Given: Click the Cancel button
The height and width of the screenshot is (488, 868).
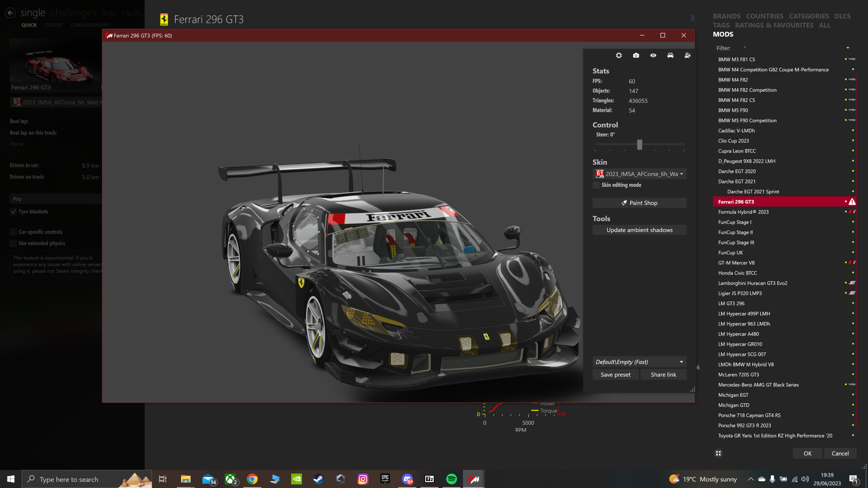Looking at the screenshot, I should pyautogui.click(x=840, y=453).
